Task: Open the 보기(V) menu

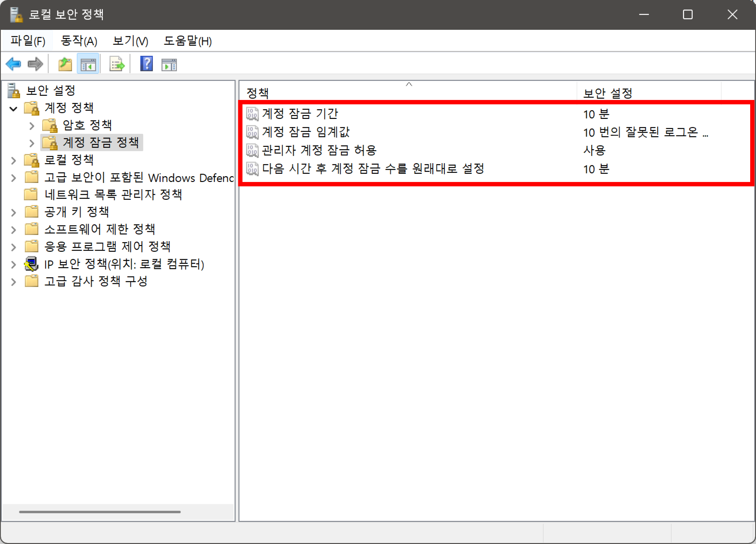Action: tap(130, 41)
